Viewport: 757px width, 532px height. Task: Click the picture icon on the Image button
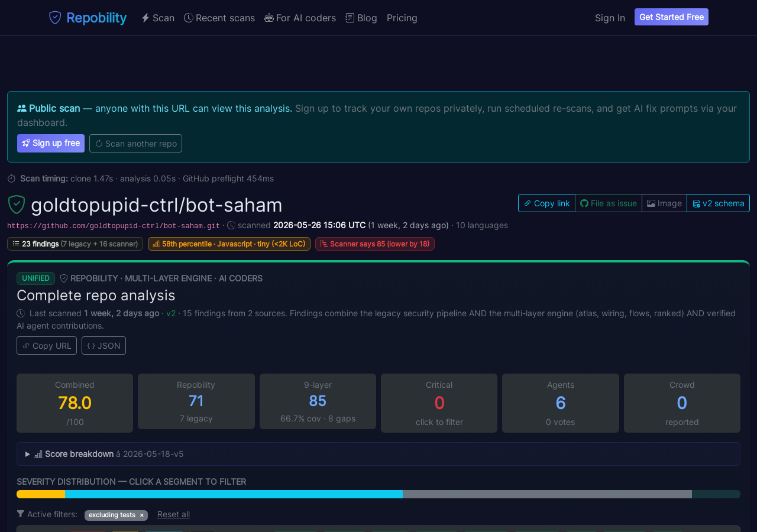pos(651,203)
